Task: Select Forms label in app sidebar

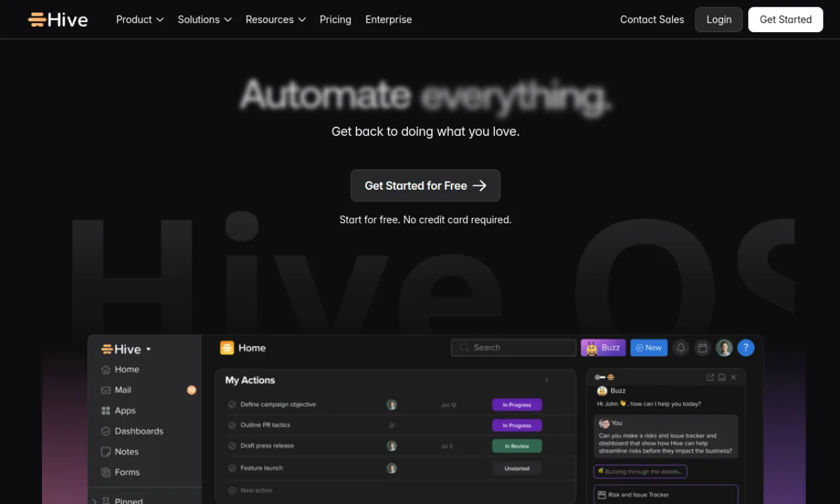Action: pos(127,472)
